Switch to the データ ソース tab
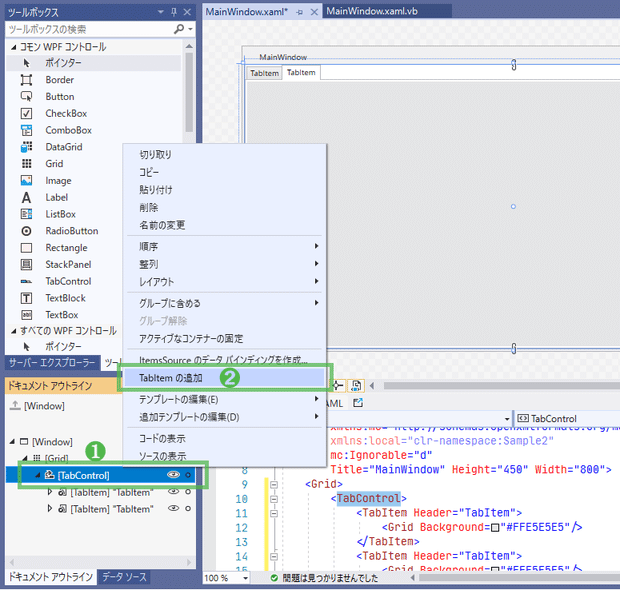 [x=124, y=577]
